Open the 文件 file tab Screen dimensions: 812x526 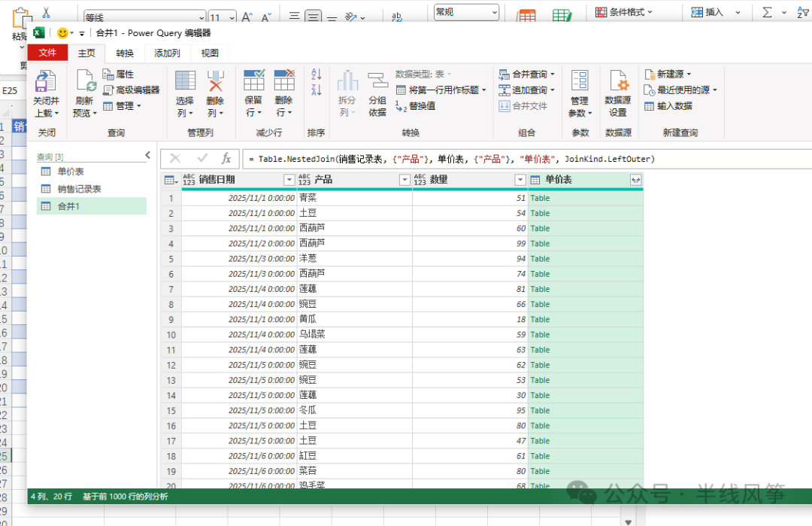[47, 53]
